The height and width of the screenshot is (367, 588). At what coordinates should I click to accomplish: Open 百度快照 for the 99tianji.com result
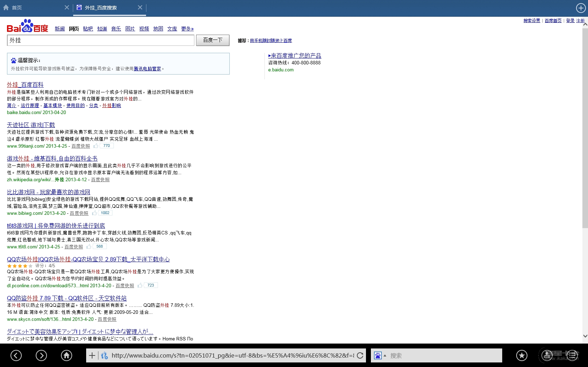point(81,146)
